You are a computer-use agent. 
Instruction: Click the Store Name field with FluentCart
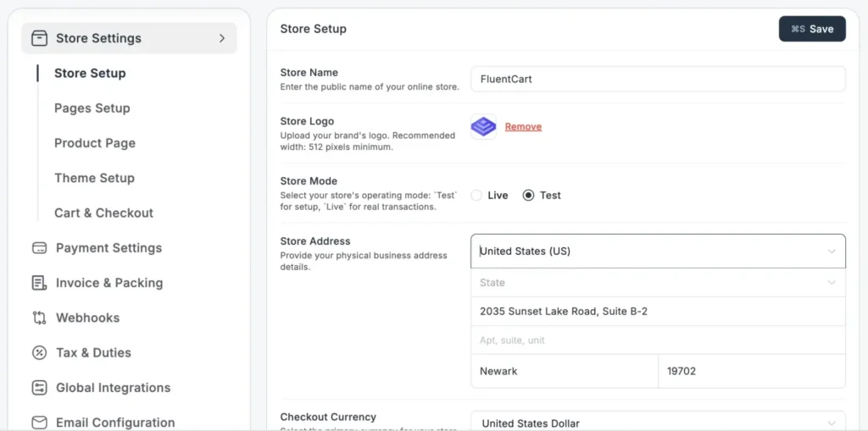(x=658, y=79)
